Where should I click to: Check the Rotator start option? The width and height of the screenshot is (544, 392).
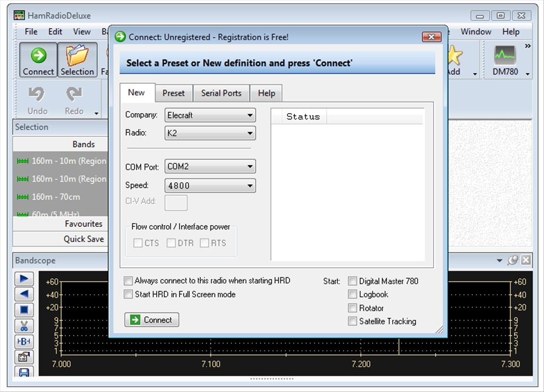353,308
